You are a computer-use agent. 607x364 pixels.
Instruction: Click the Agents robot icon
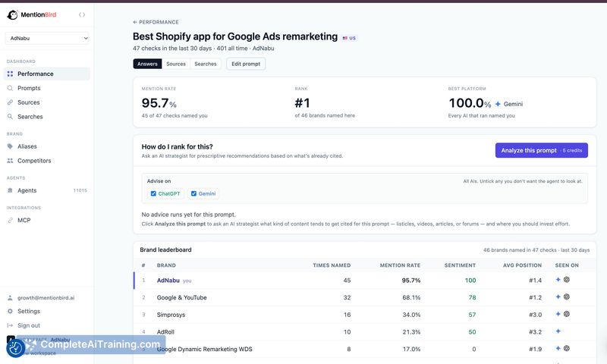[x=10, y=190]
